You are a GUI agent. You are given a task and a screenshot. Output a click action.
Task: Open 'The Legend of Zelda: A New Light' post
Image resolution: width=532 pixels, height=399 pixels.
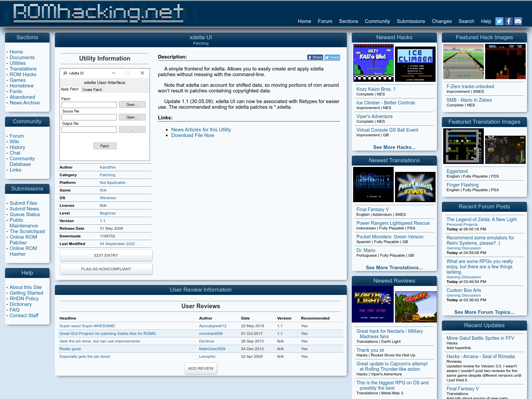[x=481, y=219]
